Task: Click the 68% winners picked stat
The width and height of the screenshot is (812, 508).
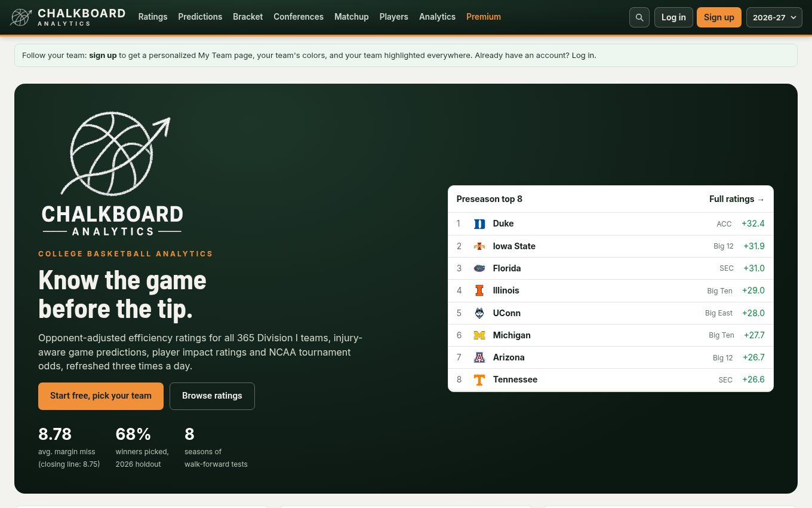Action: coord(142,446)
